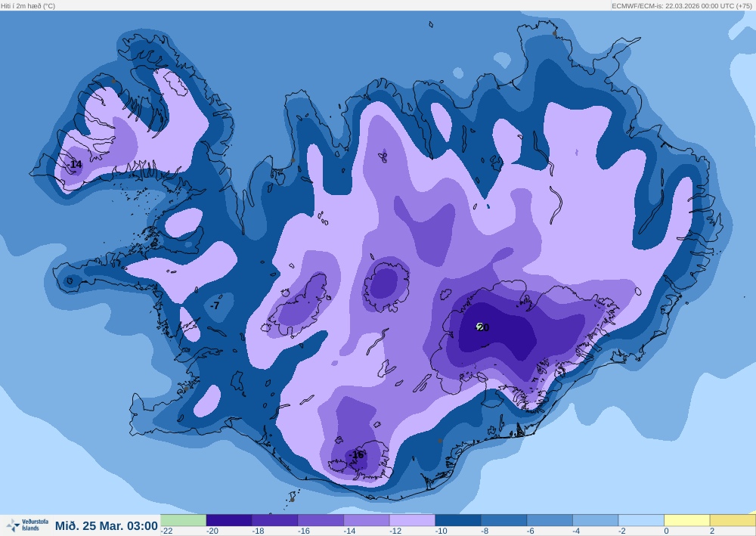Click the '0' legend scale label
The image size is (756, 536).
666,531
